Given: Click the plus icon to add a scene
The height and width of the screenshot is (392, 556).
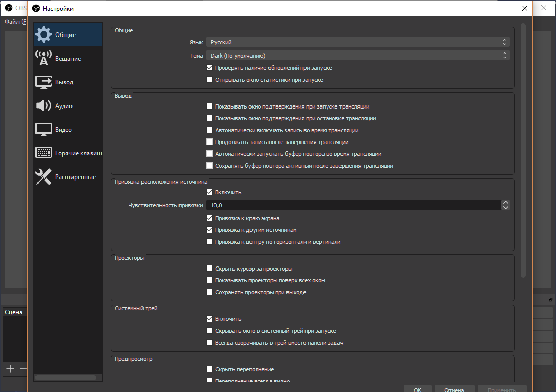Looking at the screenshot, I should [x=10, y=369].
